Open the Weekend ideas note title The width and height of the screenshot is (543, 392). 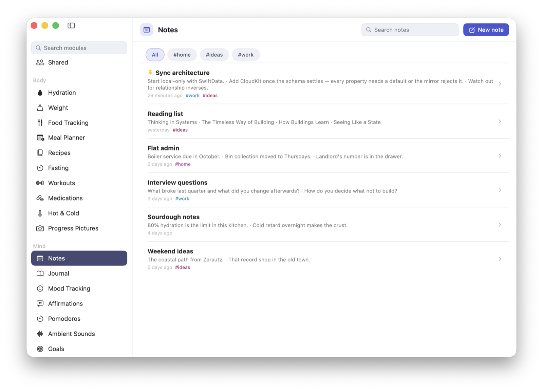click(170, 251)
